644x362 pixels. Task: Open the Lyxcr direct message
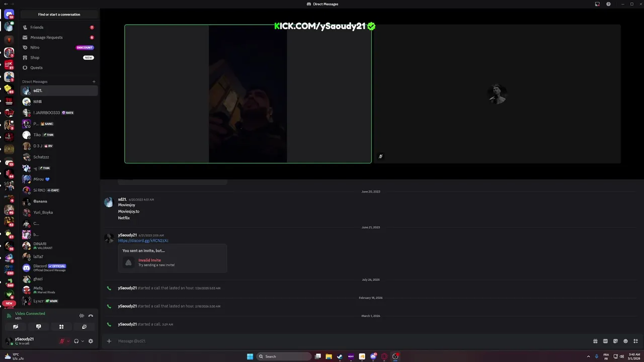pyautogui.click(x=59, y=301)
